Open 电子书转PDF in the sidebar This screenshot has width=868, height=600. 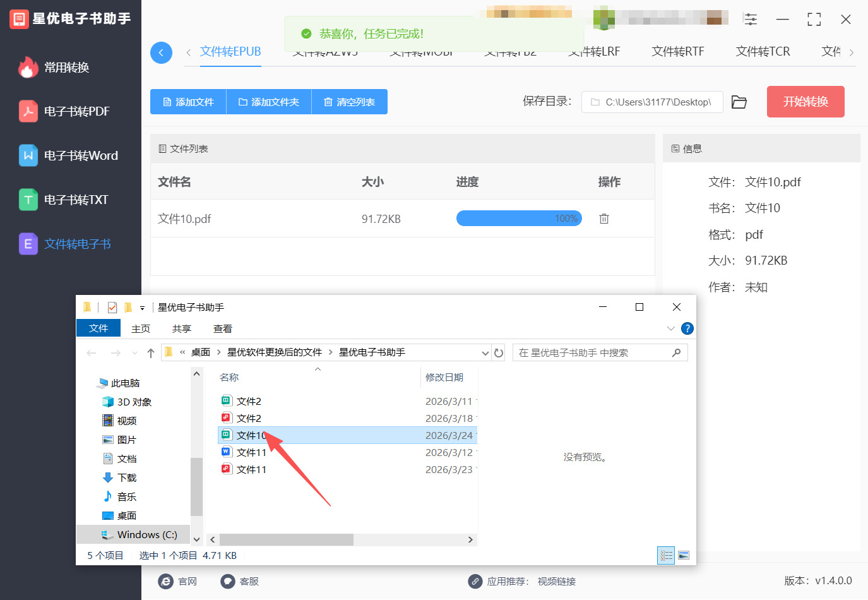click(64, 112)
